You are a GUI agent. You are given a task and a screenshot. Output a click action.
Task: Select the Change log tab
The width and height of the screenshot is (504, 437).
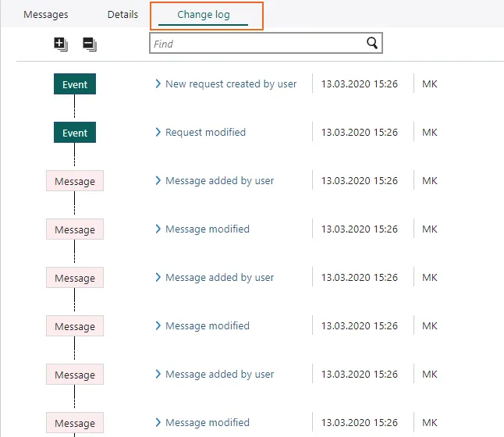click(x=203, y=15)
